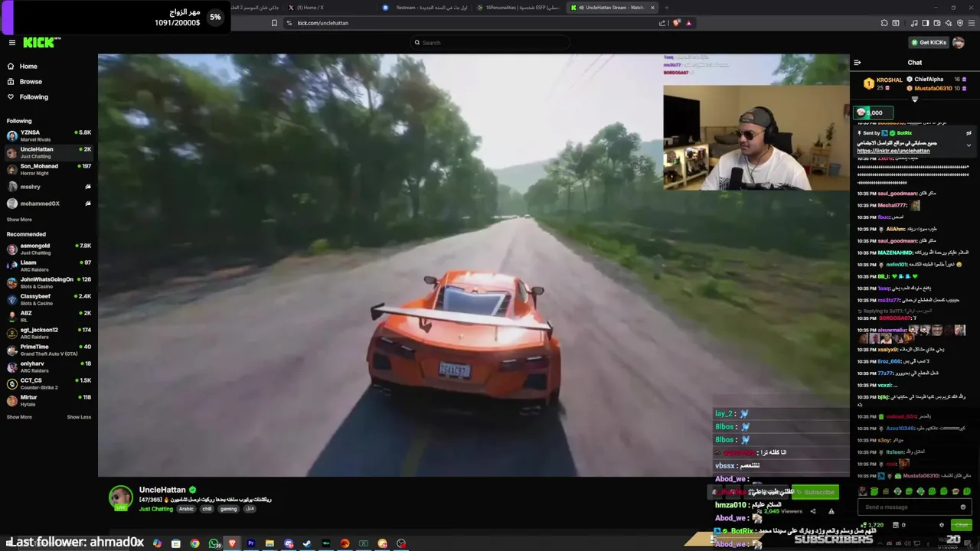
Task: Open msshry channel
Action: pyautogui.click(x=49, y=187)
